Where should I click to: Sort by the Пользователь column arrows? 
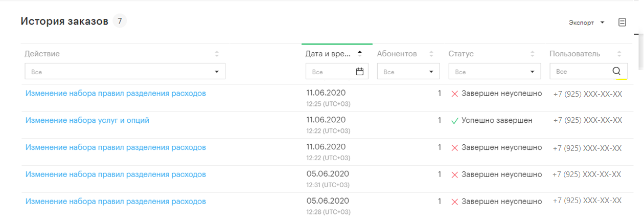point(619,54)
